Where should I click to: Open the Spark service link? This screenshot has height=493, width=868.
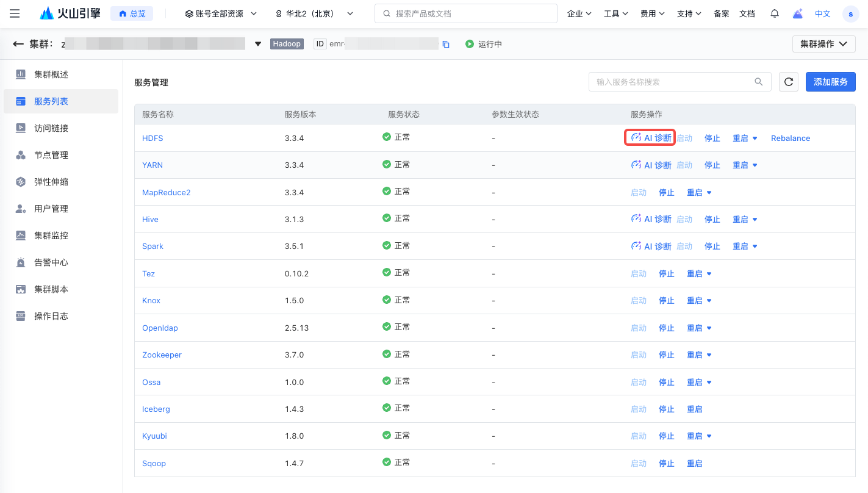click(152, 246)
